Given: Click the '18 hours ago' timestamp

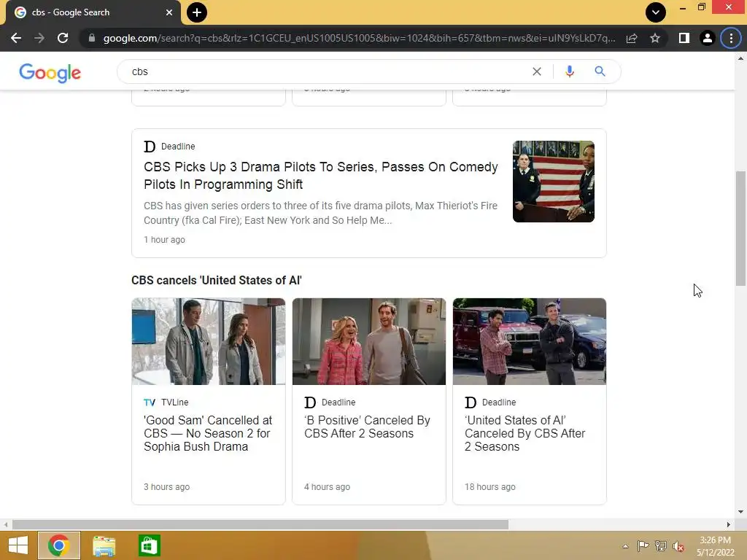Looking at the screenshot, I should (490, 486).
